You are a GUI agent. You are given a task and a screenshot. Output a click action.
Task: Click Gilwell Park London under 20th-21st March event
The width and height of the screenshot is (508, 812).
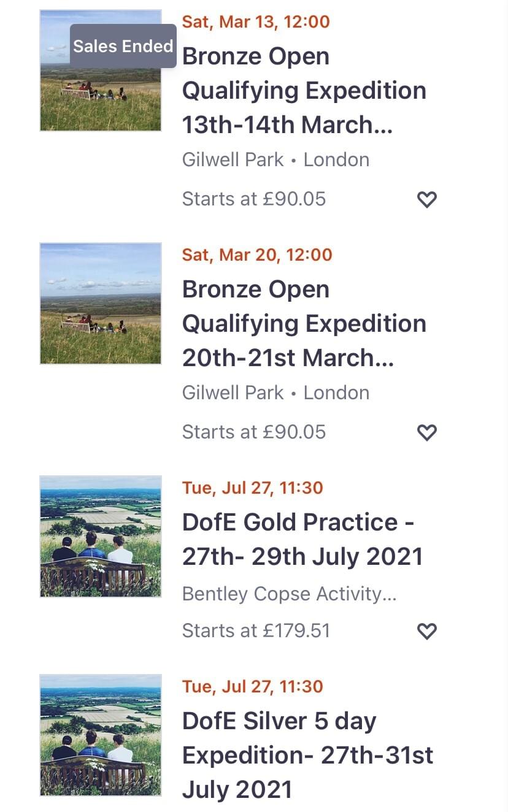pos(275,393)
